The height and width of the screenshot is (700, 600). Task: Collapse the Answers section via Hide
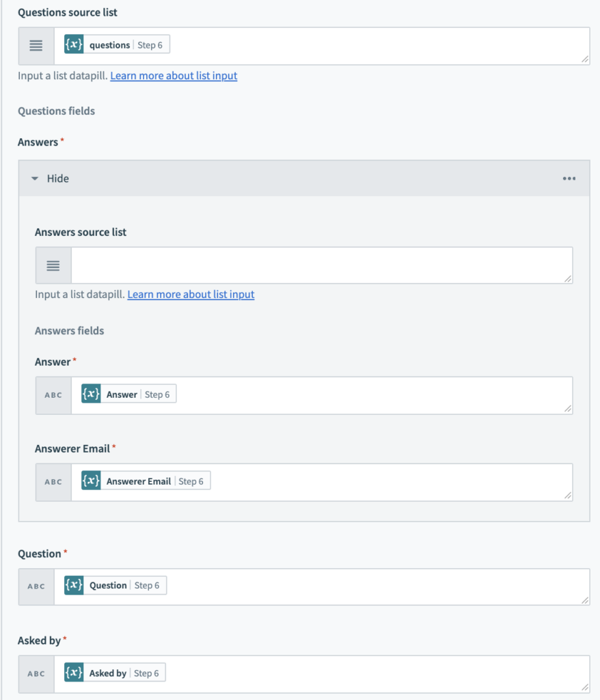[57, 178]
